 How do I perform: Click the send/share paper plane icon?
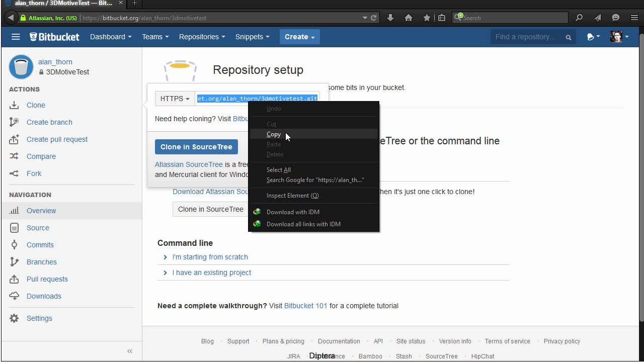[598, 18]
